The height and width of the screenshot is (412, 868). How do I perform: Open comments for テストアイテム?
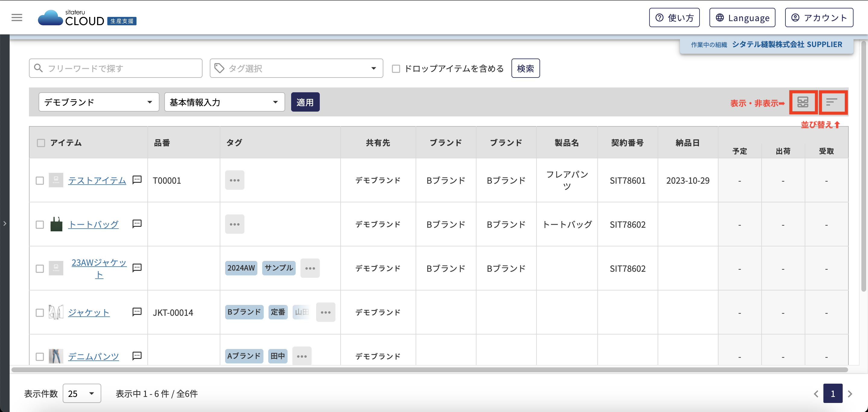(x=137, y=180)
